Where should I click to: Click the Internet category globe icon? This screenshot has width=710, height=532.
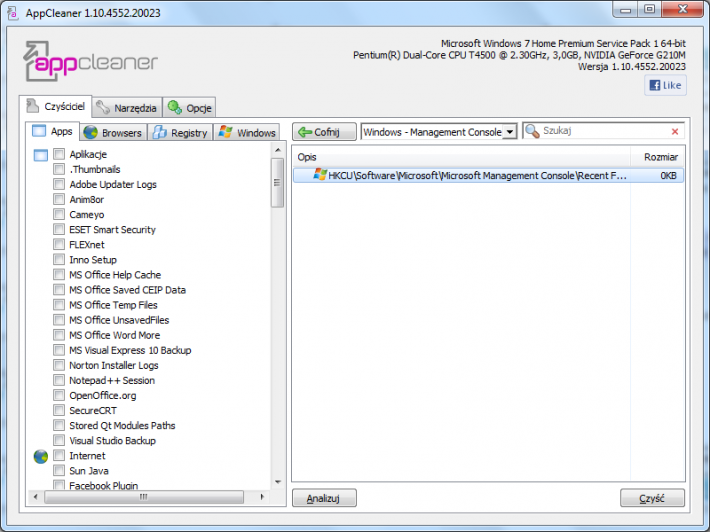pos(41,456)
